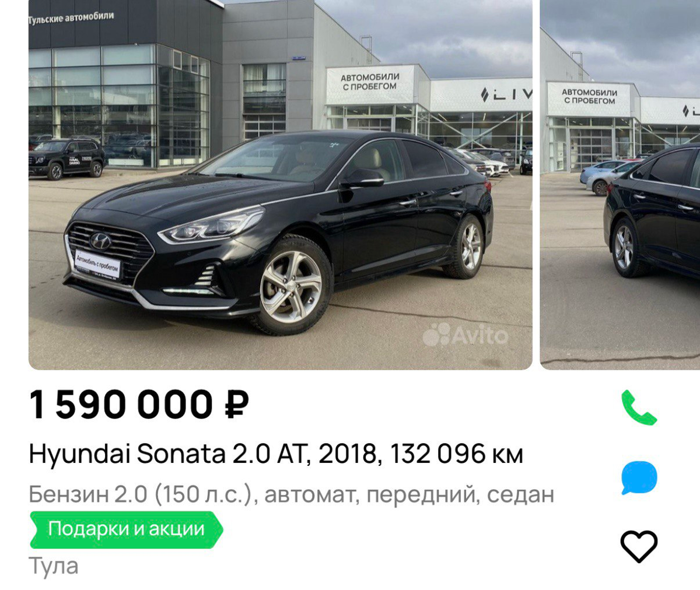Click the Подарки и акции badge
Screen dimensions: 700x590
click(126, 529)
